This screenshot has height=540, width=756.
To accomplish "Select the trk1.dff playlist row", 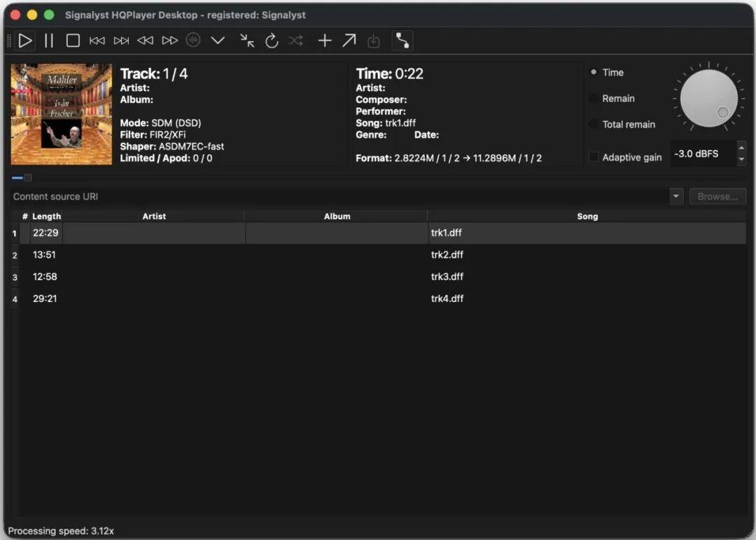I will [379, 233].
